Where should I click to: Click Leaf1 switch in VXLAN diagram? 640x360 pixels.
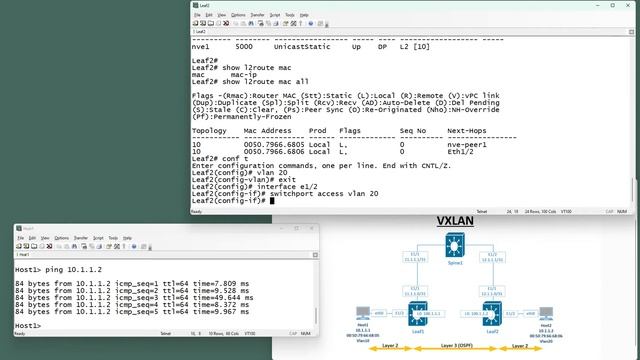click(x=418, y=314)
